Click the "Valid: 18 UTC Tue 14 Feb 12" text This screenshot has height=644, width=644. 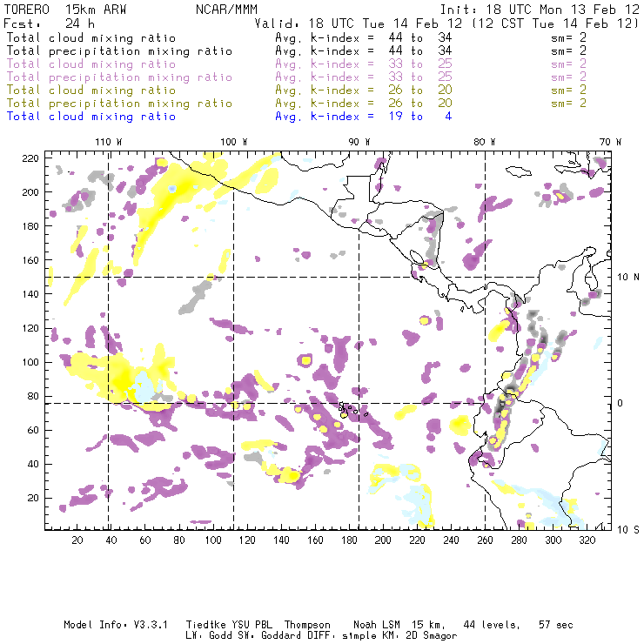pos(359,23)
